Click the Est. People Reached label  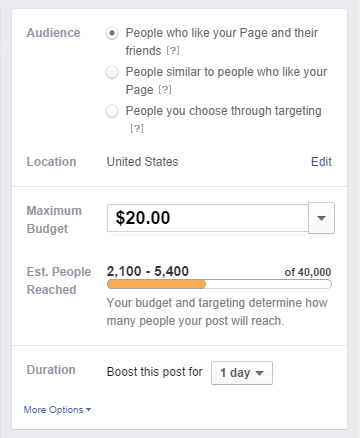click(x=59, y=281)
